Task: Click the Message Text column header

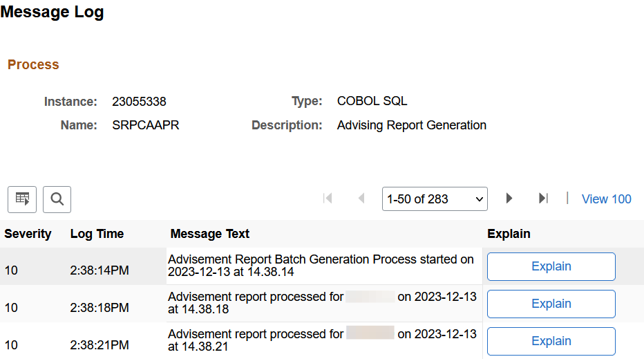Action: (x=210, y=234)
